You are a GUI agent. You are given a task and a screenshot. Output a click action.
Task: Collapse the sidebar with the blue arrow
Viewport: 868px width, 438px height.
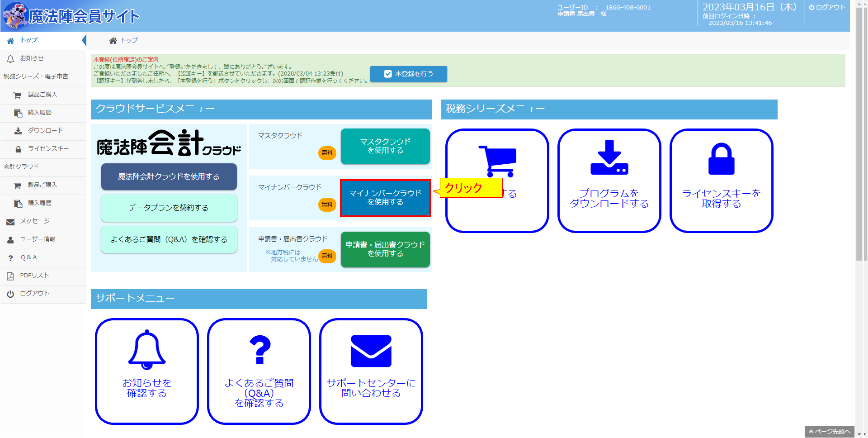[84, 41]
